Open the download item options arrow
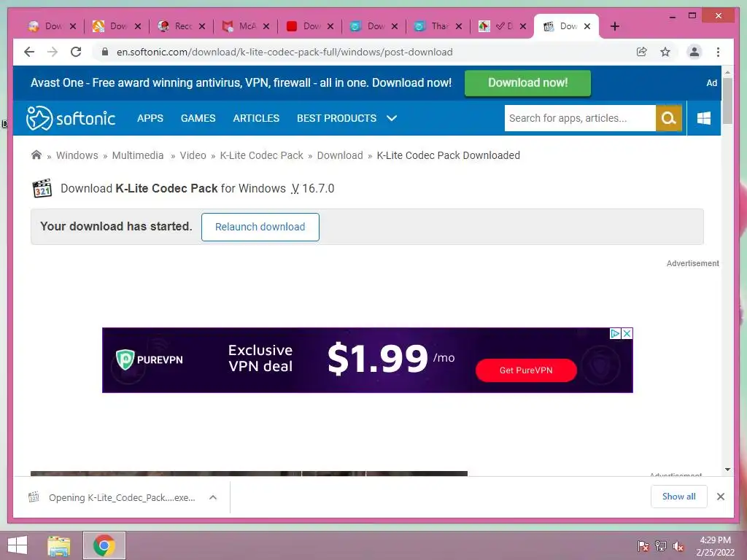This screenshot has height=560, width=747. click(213, 497)
